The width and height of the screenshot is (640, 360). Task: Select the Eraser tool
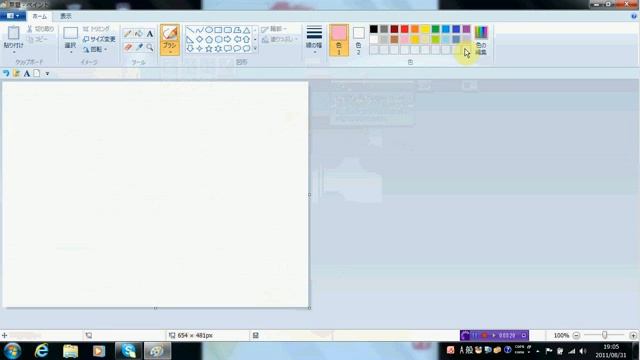[128, 47]
